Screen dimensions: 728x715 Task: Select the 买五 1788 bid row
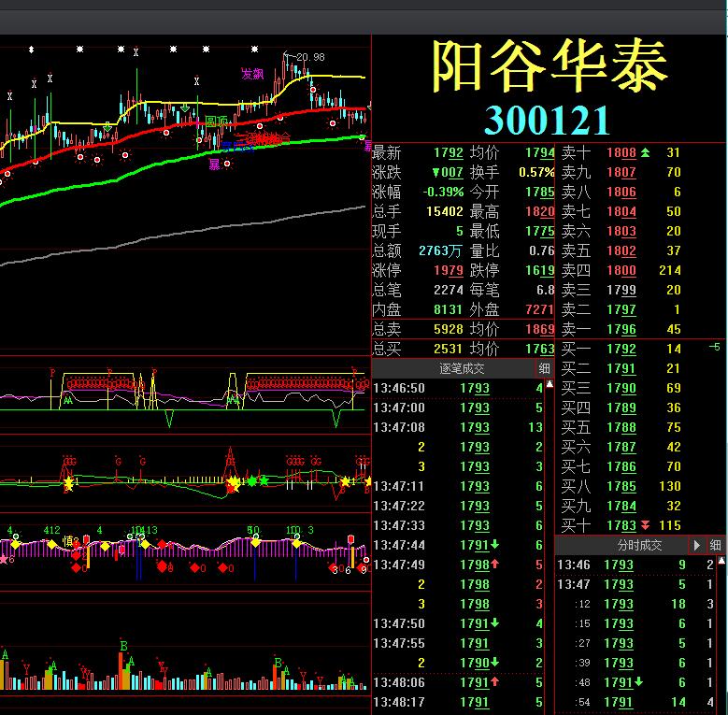pos(640,427)
